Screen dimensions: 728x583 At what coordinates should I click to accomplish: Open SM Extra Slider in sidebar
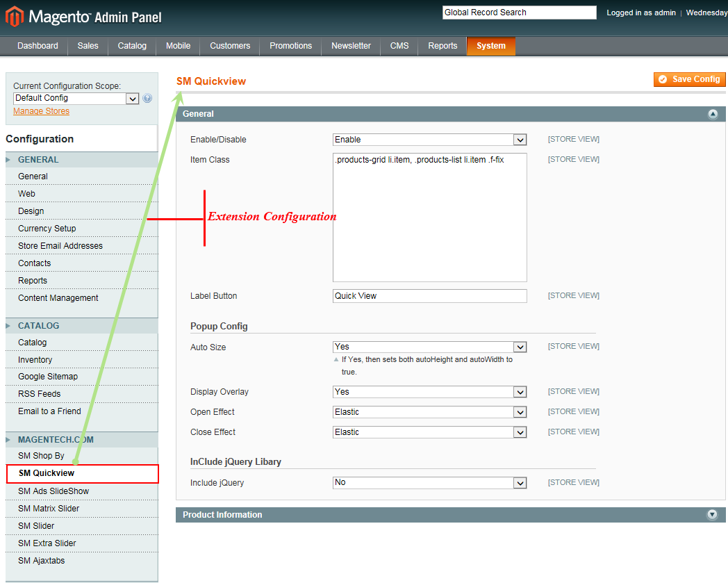click(82, 543)
